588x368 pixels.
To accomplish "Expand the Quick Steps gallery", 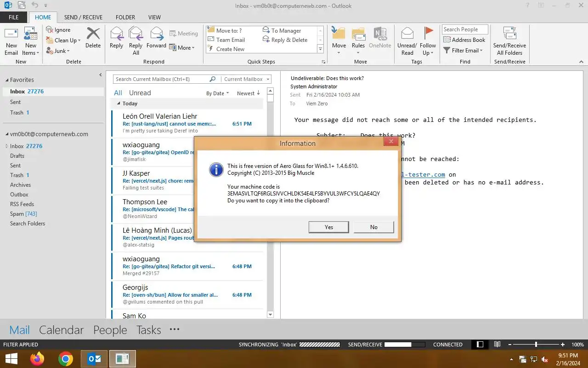I will click(320, 49).
